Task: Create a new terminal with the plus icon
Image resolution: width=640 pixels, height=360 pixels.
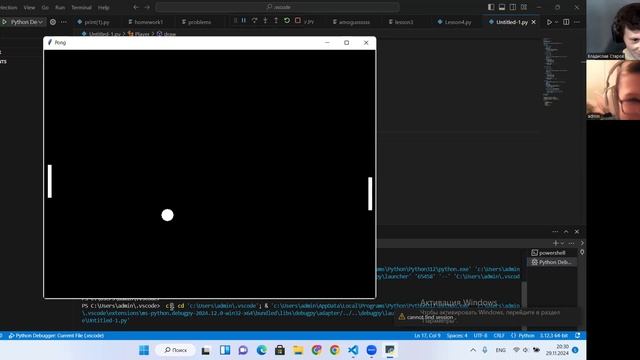Action: [555, 243]
